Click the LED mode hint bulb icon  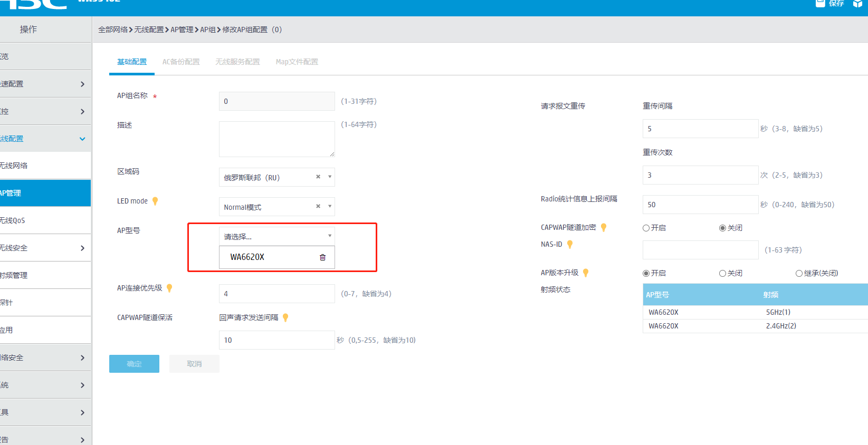click(155, 201)
